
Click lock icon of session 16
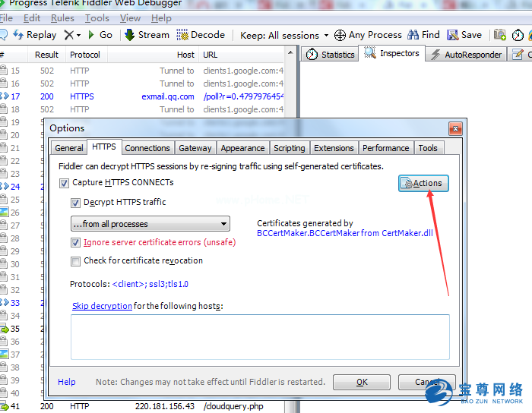point(3,83)
